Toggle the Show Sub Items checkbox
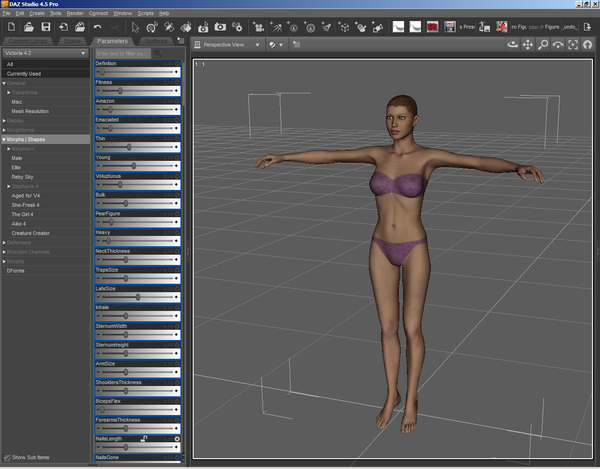Viewport: 600px width, 469px height. 6,457
